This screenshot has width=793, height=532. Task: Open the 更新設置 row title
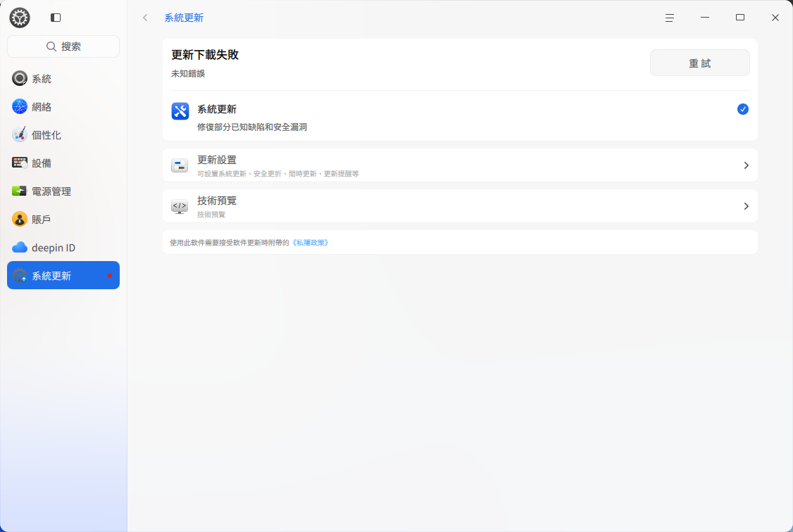217,160
